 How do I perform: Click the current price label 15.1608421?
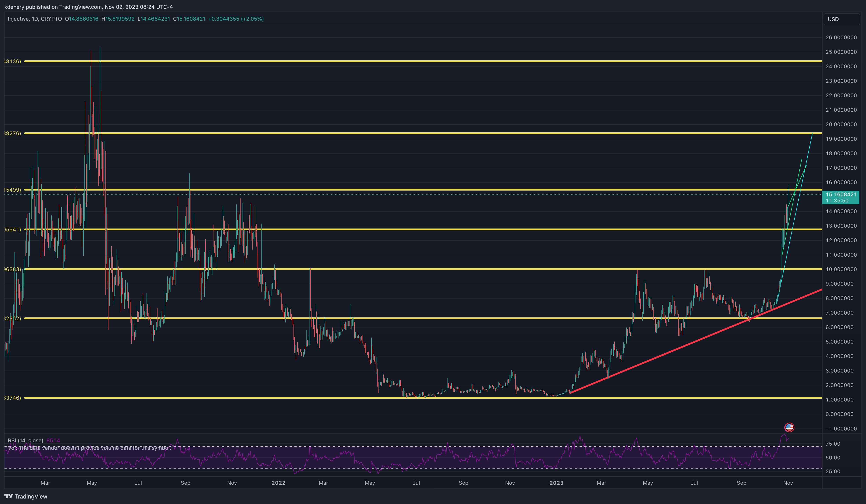[x=841, y=195]
